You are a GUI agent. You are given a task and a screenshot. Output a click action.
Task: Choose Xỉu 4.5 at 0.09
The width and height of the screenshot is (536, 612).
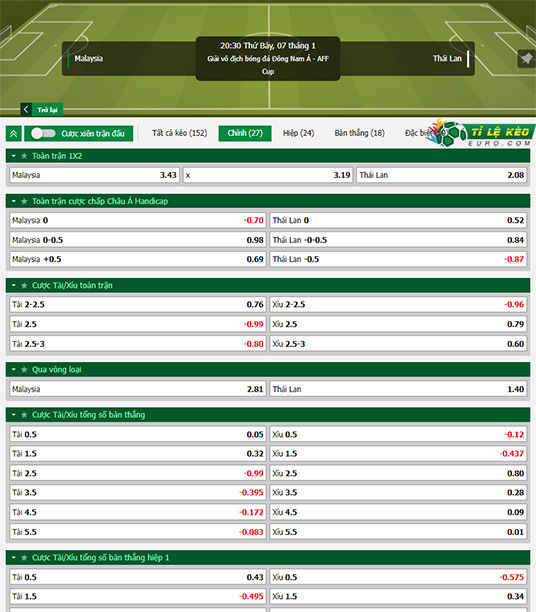(x=398, y=512)
